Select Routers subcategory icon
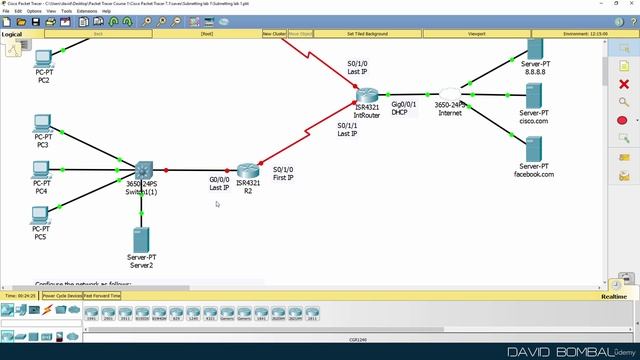The height and width of the screenshot is (360, 640). point(7,337)
